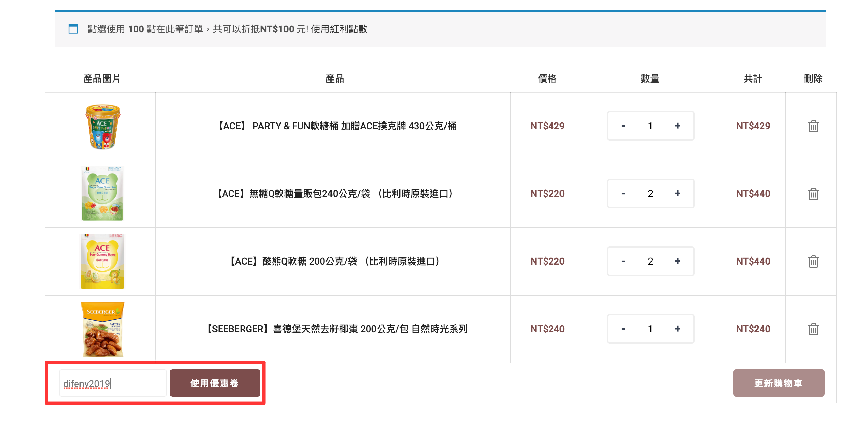Click the 產品圖片 column header
Image resolution: width=868 pixels, height=429 pixels.
(102, 79)
